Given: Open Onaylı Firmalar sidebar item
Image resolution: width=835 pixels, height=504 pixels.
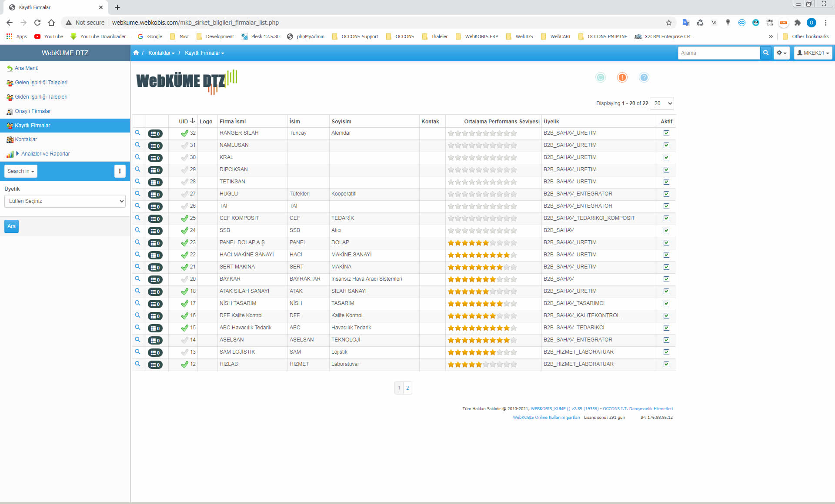Looking at the screenshot, I should 33,111.
